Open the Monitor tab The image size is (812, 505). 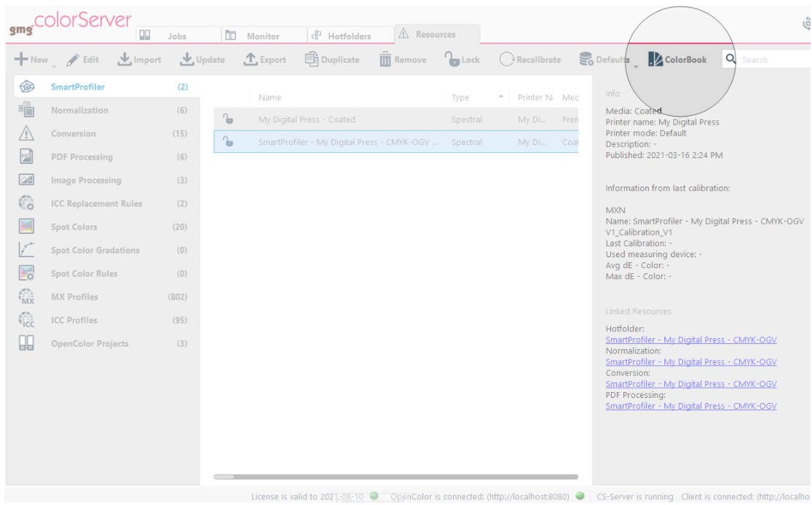264,34
